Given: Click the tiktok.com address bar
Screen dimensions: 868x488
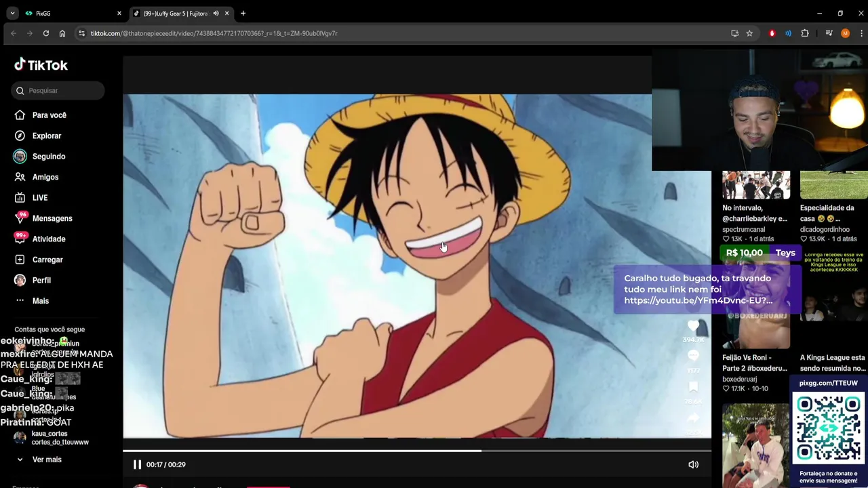Looking at the screenshot, I should click(400, 33).
